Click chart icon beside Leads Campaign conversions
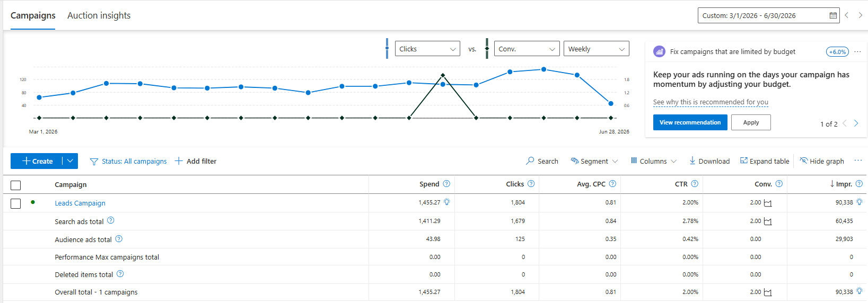The image size is (868, 303). coord(768,203)
